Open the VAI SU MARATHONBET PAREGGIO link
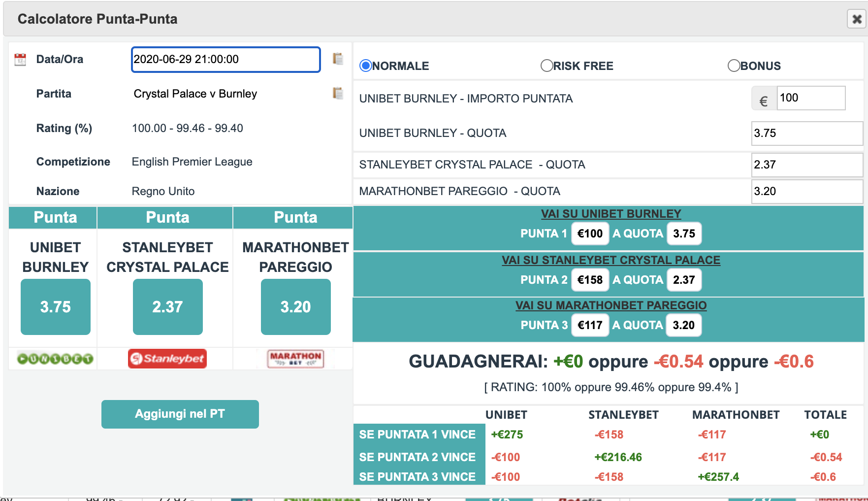868x501 pixels. [x=611, y=305]
